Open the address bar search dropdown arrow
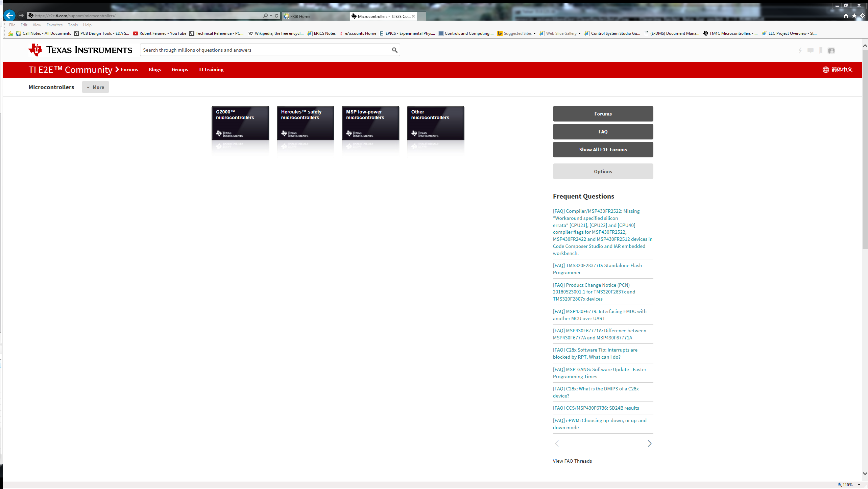Screen dimensions: 868x489 (271, 16)
